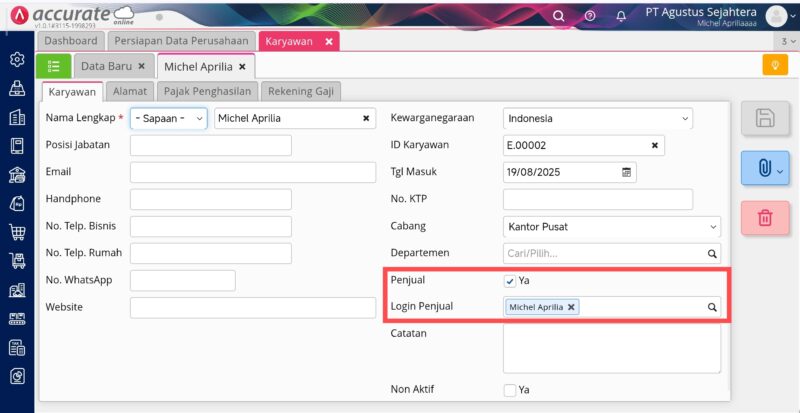This screenshot has height=413, width=800.
Task: Click the search magnifier icon in header
Action: pos(559,16)
